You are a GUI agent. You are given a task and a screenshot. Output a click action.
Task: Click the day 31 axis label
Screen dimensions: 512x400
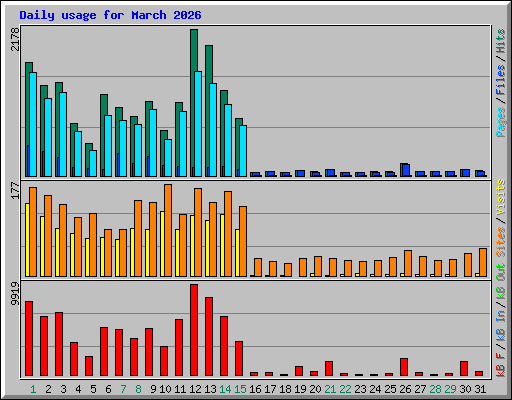[x=480, y=389]
